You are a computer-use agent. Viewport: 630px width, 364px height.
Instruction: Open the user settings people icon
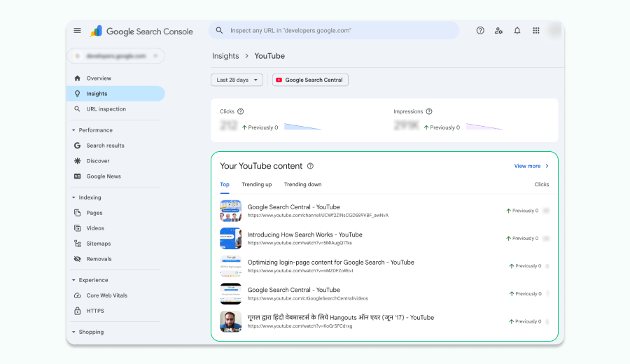pyautogui.click(x=498, y=31)
